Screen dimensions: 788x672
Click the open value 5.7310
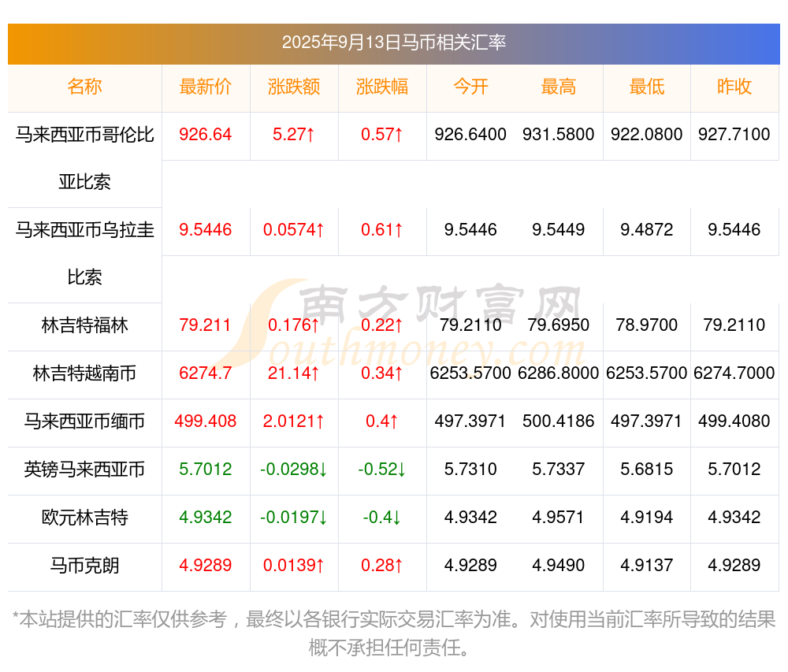click(470, 470)
